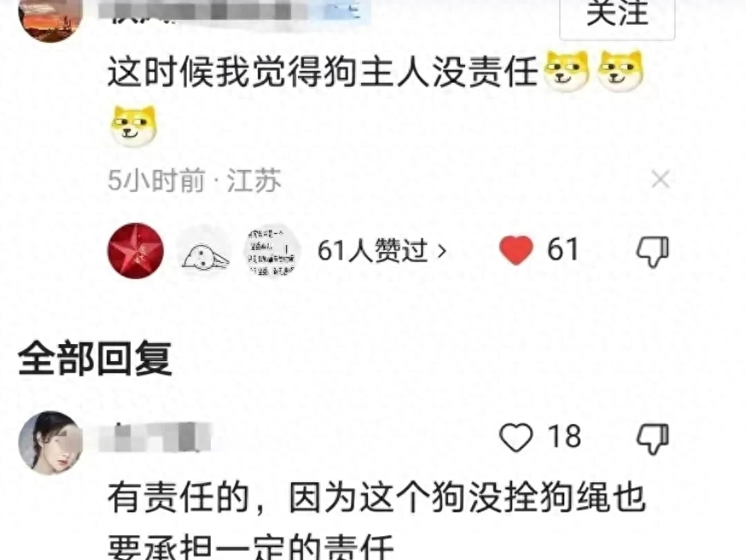Dislike the reply with thumbs-down icon
Image resolution: width=746 pixels, height=560 pixels.
tap(653, 438)
